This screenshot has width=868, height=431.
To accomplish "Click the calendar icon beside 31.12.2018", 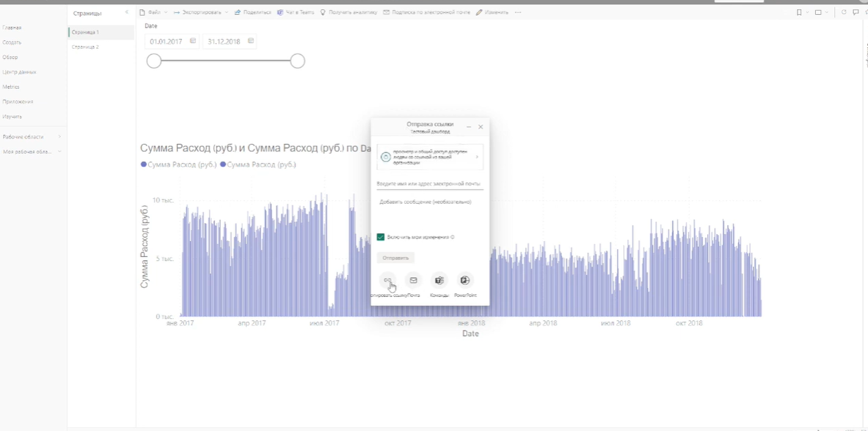I will coord(250,41).
